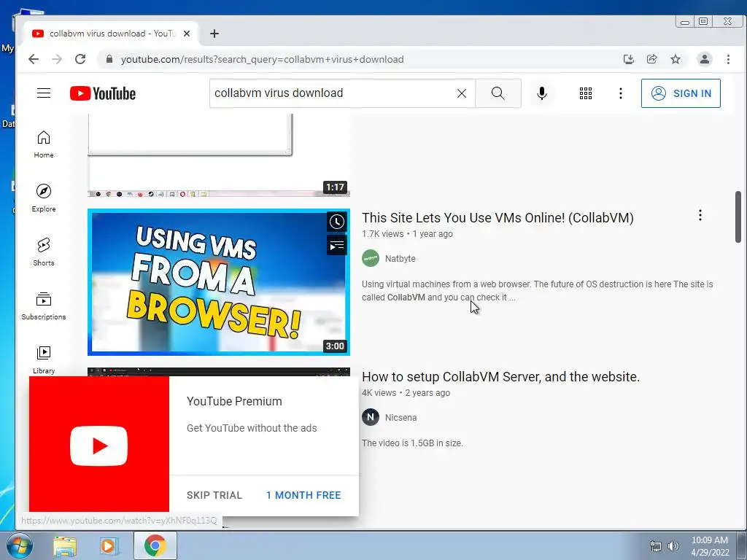Click the video description starting 'Using virtual machines'
This screenshot has width=747, height=560.
click(537, 290)
